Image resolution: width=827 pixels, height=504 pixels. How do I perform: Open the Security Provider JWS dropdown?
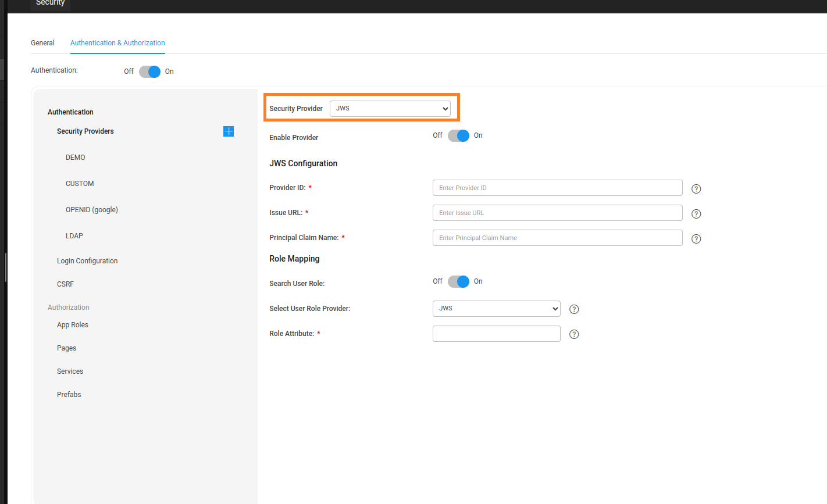(x=390, y=109)
